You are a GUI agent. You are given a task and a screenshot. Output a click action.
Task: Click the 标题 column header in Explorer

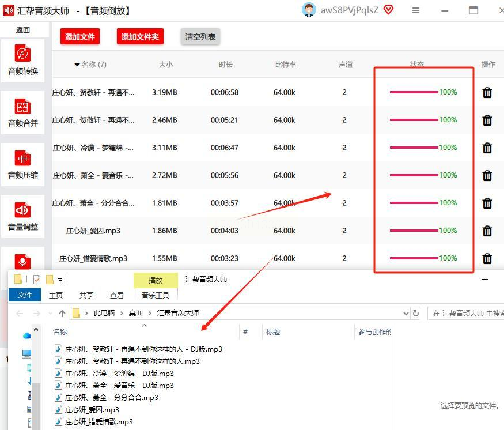[x=273, y=331]
